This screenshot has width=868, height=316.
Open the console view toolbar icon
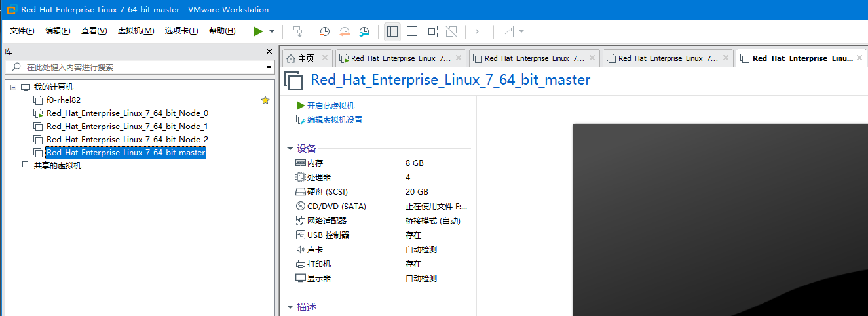click(x=480, y=31)
